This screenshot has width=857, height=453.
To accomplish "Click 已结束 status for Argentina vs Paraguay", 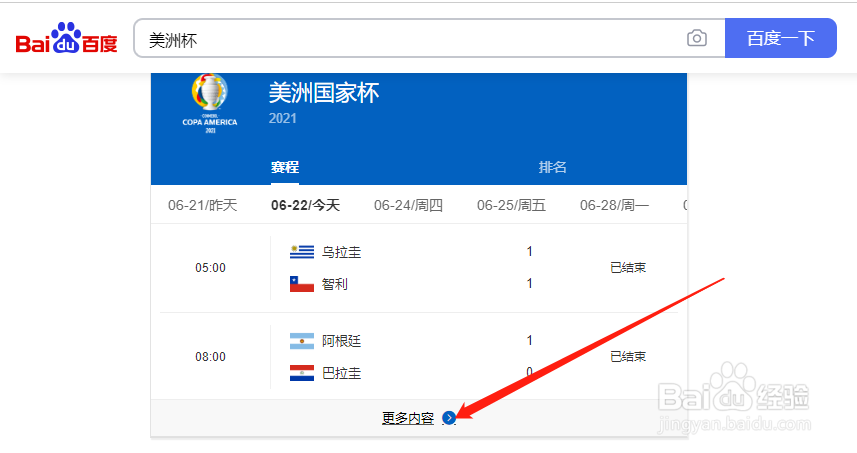I will 628,357.
